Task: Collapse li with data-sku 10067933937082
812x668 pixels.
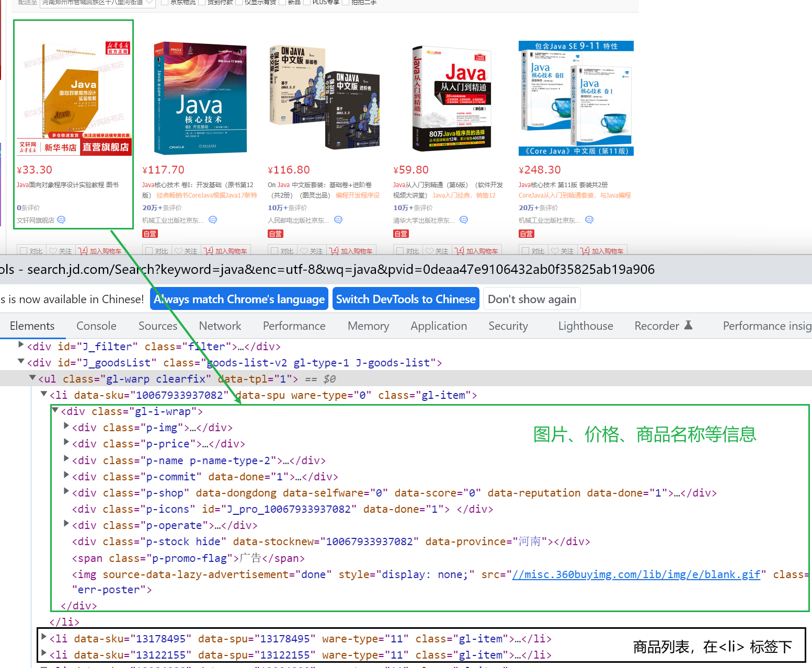Action: point(44,393)
